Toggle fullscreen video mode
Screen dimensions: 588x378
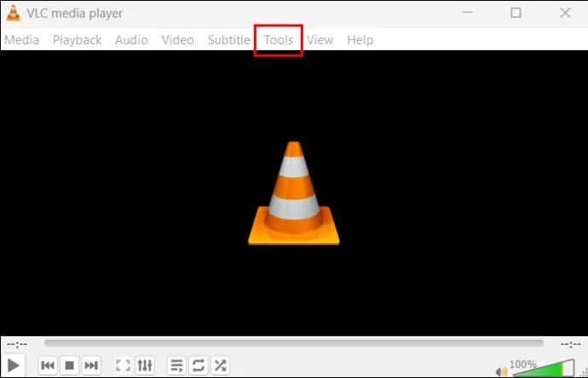click(x=123, y=365)
